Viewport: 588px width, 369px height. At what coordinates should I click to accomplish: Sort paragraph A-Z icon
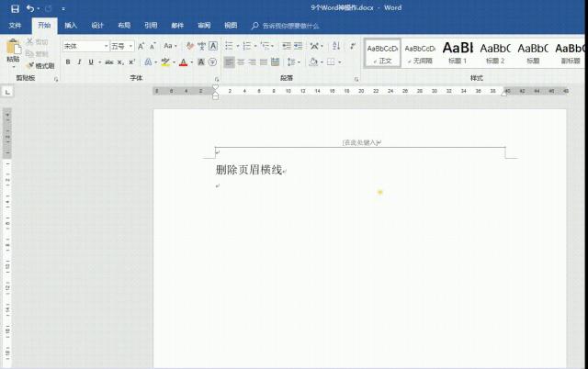point(336,46)
